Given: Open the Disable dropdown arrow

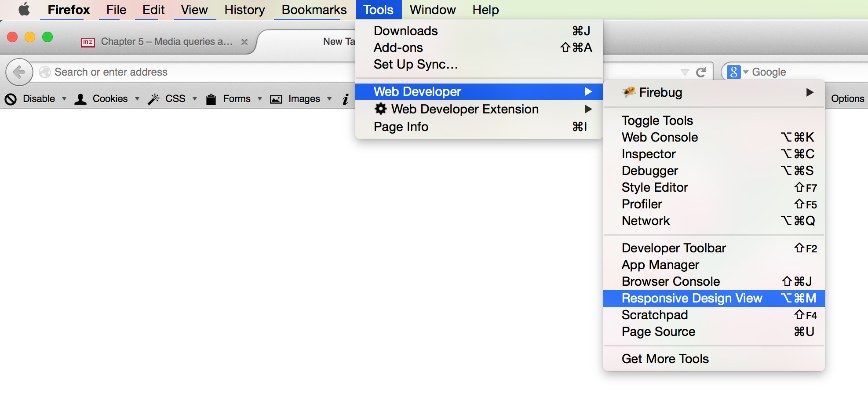Looking at the screenshot, I should tap(64, 99).
